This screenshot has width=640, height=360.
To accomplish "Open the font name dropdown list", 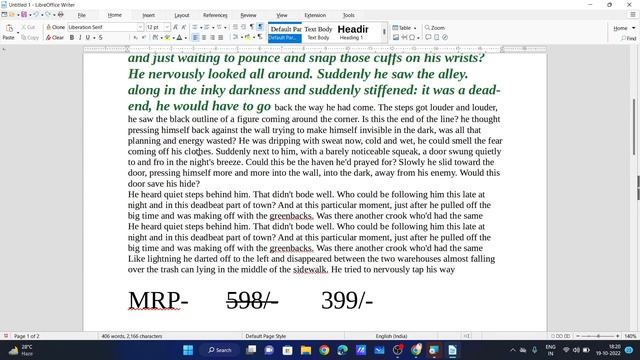I will point(140,27).
